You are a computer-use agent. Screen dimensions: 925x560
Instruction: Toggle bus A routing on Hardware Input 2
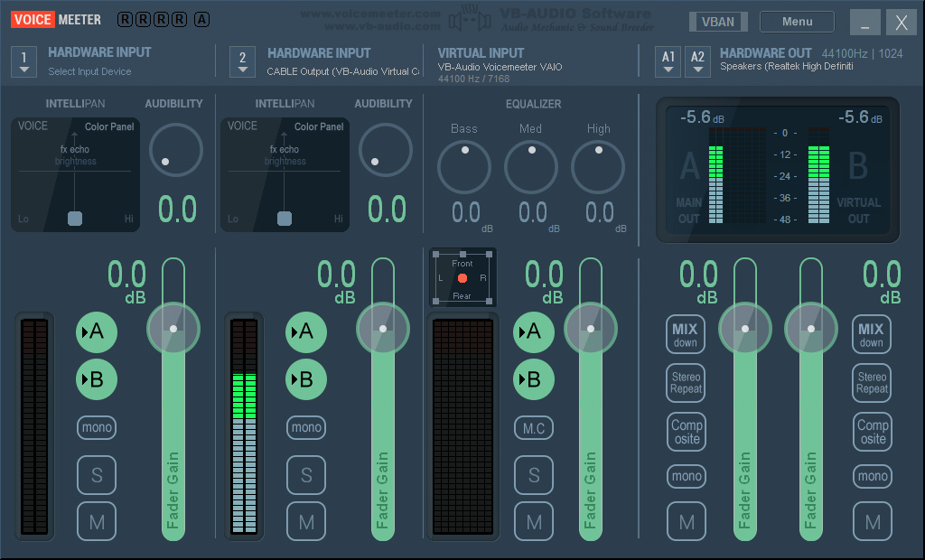[x=306, y=332]
